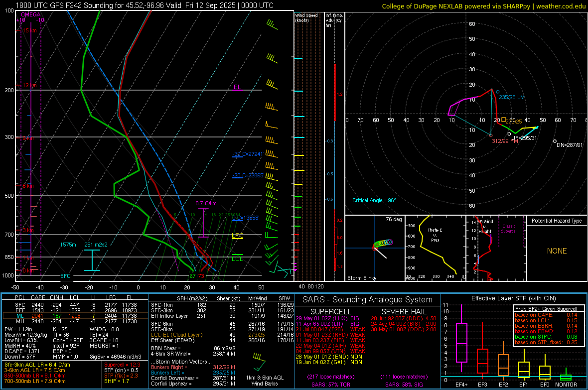Click the magenta 8.7 C/km lapse rate bracket
Viewport: 588px width, 390px height.
click(x=203, y=223)
